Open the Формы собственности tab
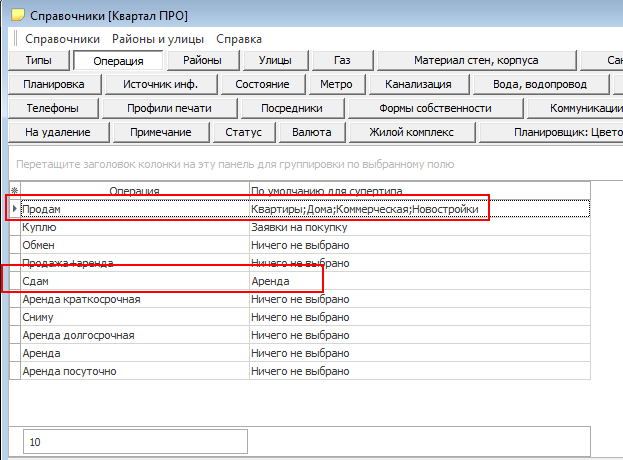623x460 pixels. [x=435, y=108]
